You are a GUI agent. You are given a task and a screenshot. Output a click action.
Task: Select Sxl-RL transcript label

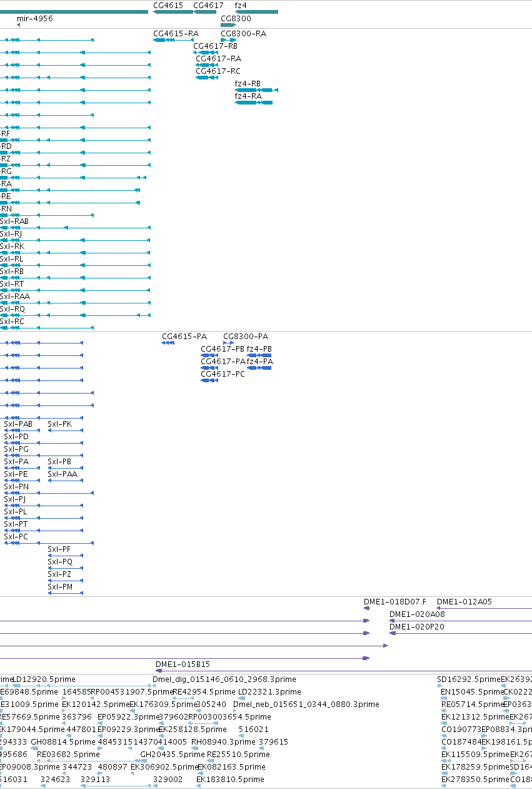11,258
